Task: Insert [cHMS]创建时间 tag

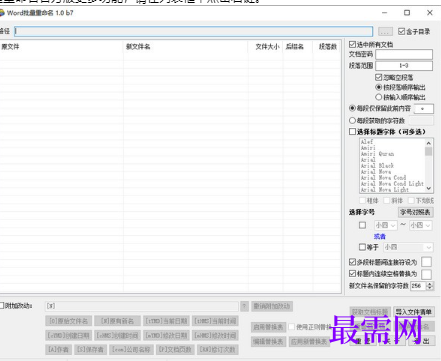Action: [117, 335]
